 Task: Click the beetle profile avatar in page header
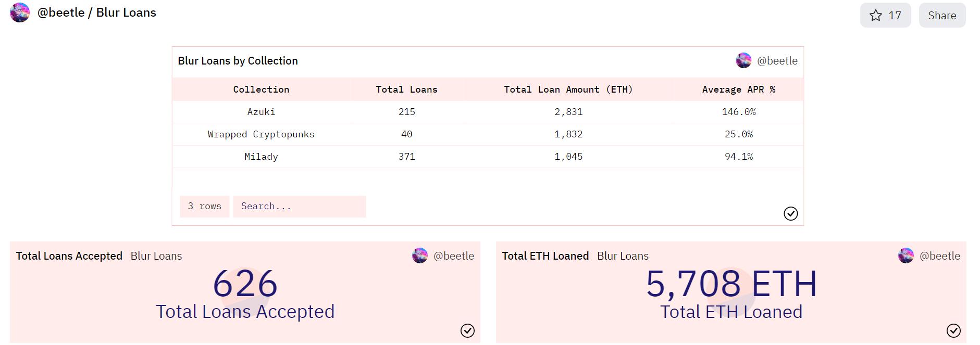[x=20, y=12]
